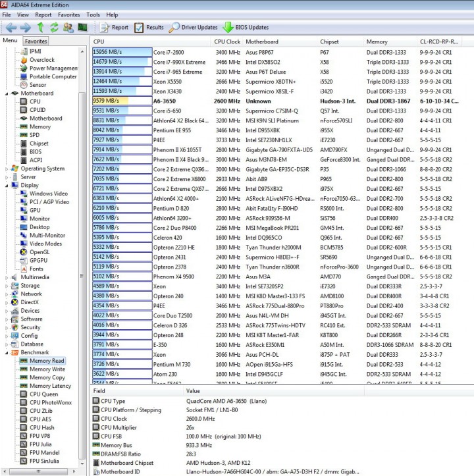
Task: Click the green monitor graph toolbar icon
Action: 82,28
